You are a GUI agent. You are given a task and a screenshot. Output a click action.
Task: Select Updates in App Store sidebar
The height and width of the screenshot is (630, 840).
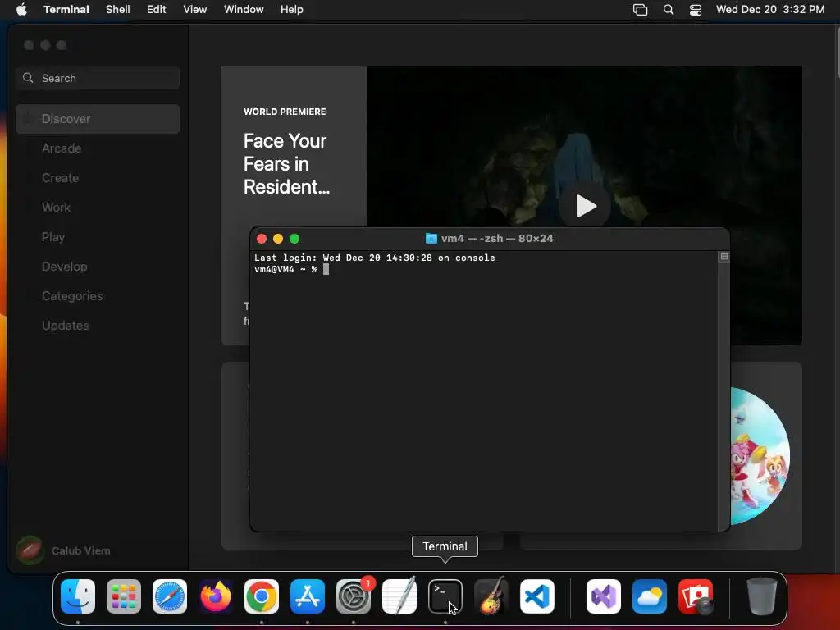[98, 325]
